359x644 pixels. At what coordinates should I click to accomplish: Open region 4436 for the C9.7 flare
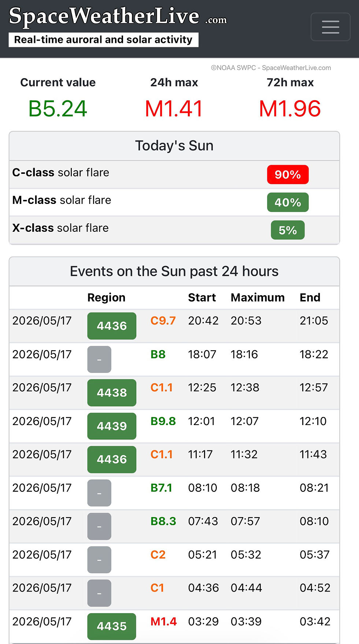(112, 326)
